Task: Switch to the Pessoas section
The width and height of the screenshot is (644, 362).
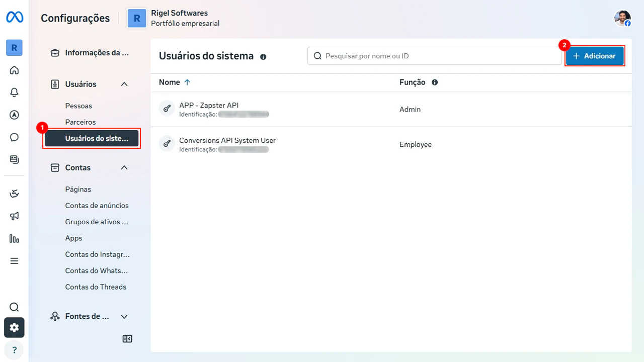Action: [78, 106]
